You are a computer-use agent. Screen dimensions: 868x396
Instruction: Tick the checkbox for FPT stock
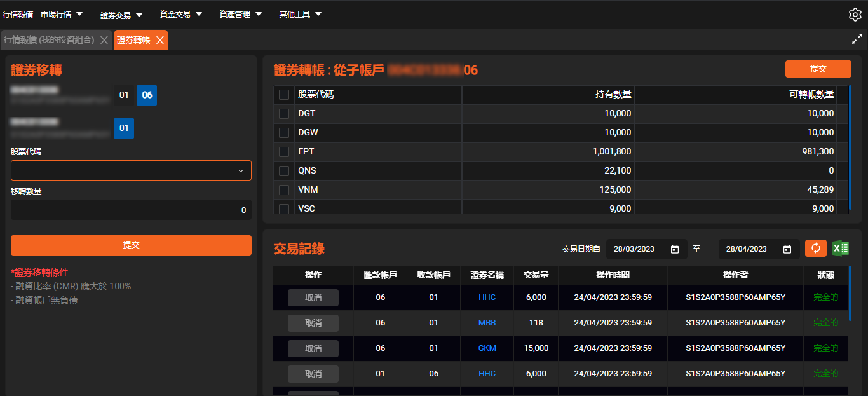coord(284,152)
